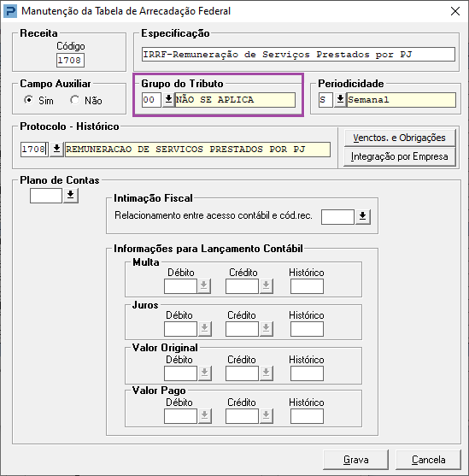Click Valor Pago Histórico input field
This screenshot has width=469, height=476.
pyautogui.click(x=307, y=416)
